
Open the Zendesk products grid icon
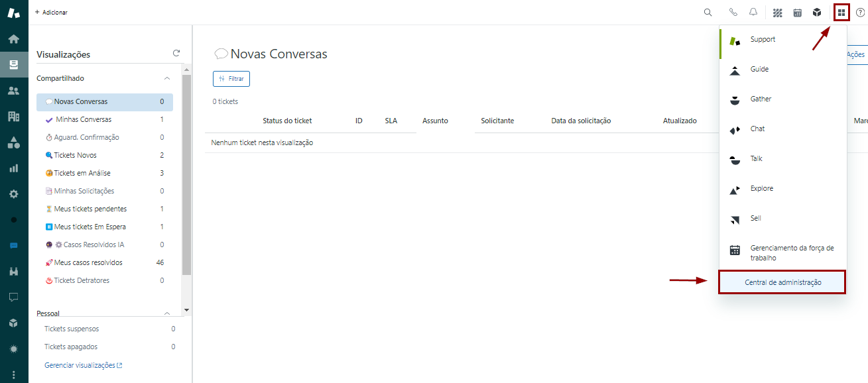(841, 12)
